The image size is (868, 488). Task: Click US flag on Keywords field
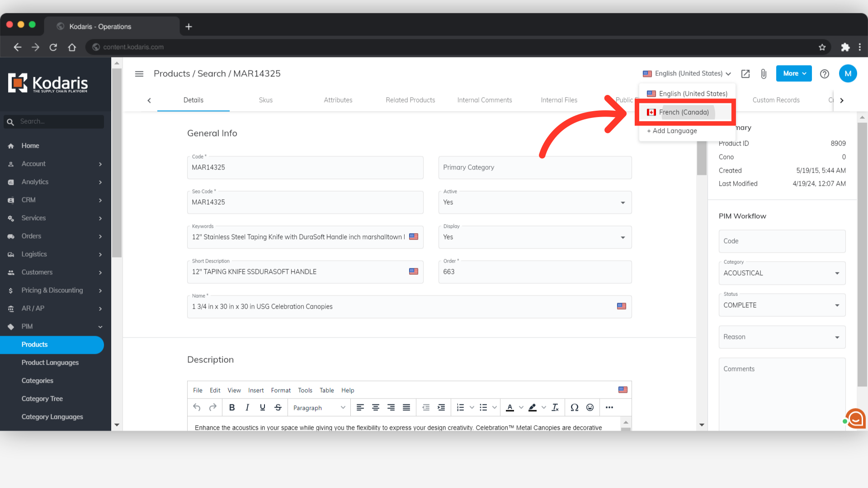pyautogui.click(x=414, y=237)
